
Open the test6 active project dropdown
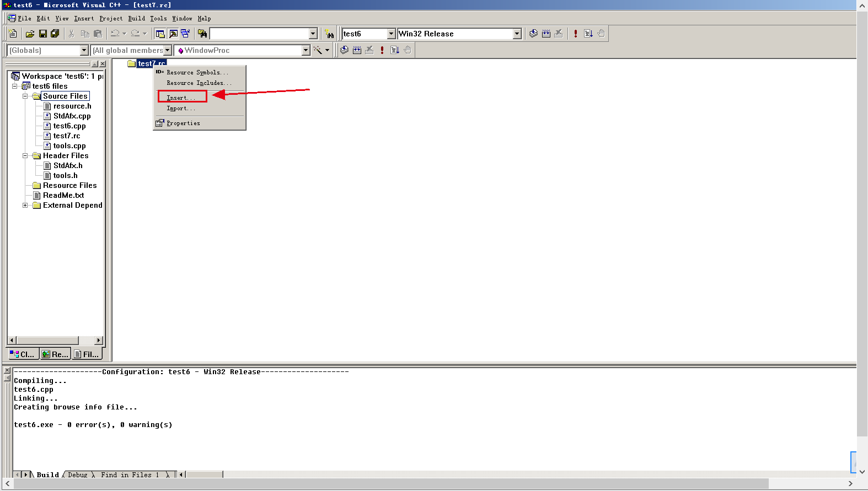coord(392,34)
